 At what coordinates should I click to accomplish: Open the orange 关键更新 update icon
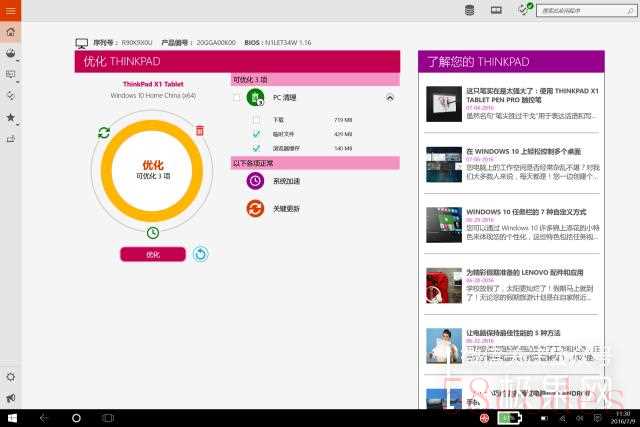click(x=255, y=208)
